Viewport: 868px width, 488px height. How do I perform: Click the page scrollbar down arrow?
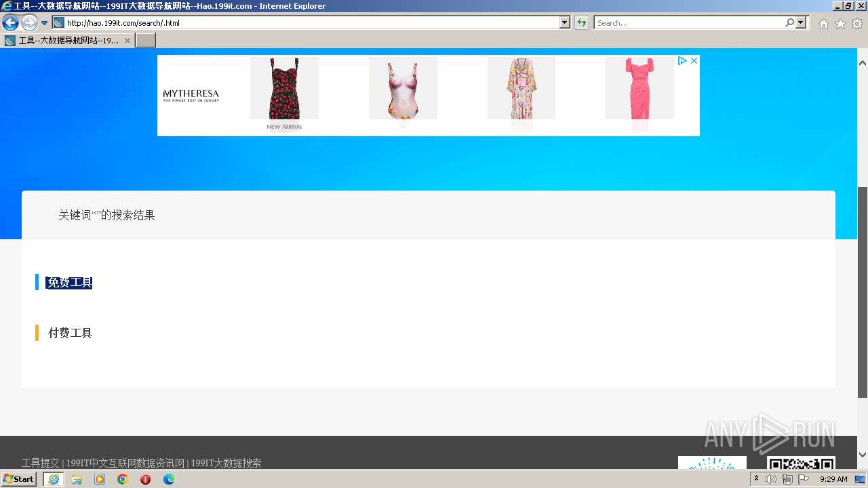863,455
